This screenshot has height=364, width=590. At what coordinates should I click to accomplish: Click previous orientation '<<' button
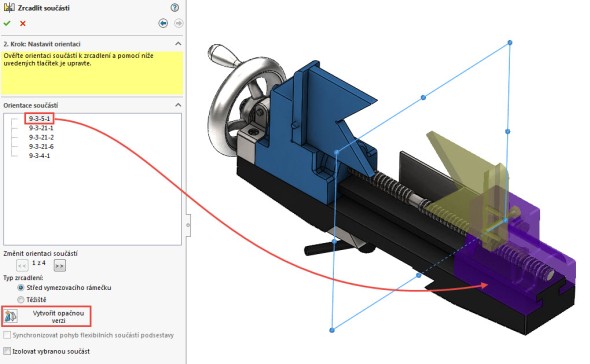tap(22, 266)
